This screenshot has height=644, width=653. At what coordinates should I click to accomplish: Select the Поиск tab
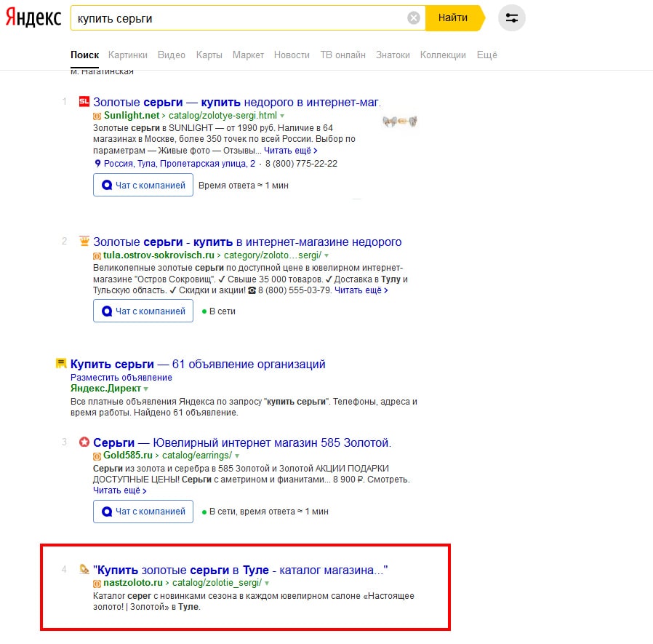(84, 55)
